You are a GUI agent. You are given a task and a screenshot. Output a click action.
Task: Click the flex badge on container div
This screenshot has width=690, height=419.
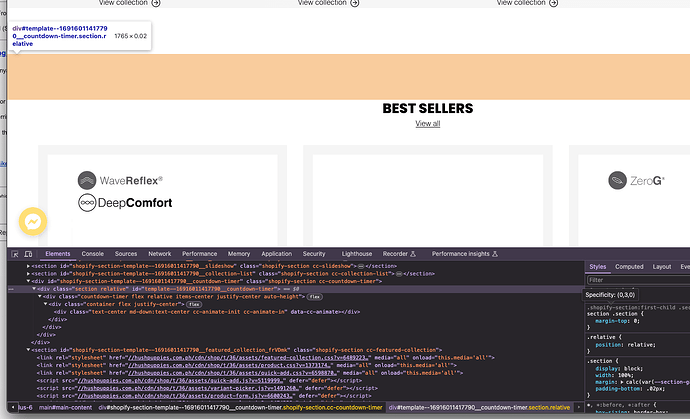(194, 304)
